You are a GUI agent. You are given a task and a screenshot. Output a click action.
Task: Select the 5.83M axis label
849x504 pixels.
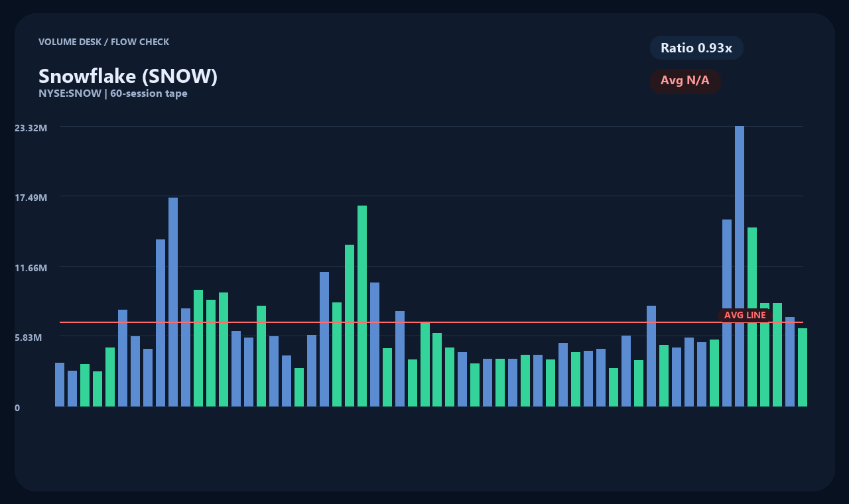[x=29, y=338]
